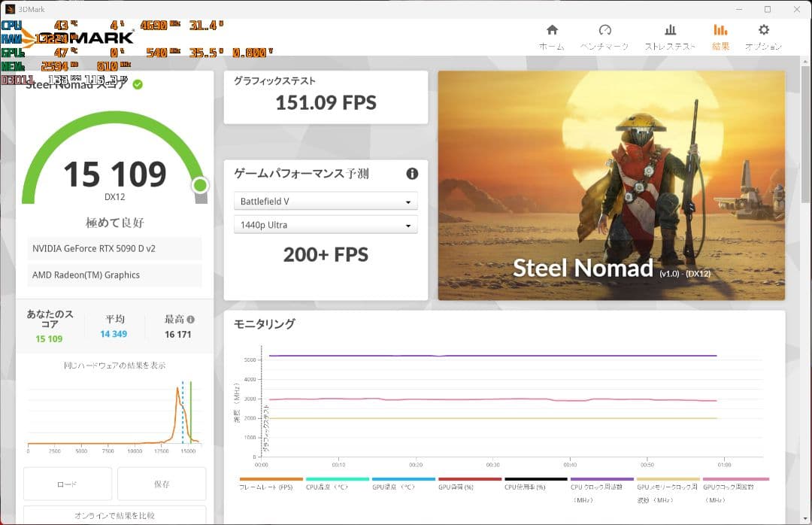Open the 1440p Ultra resolution dropdown
Screen dimensions: 812x525
pos(326,224)
